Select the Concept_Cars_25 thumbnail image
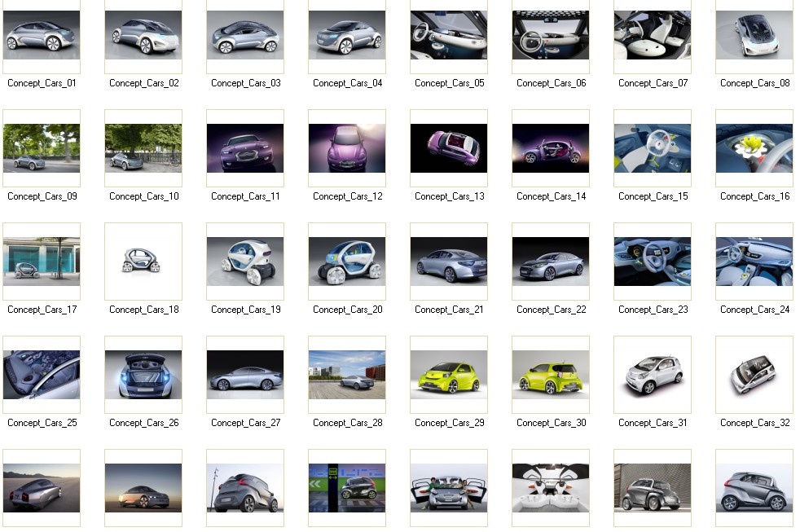 click(42, 375)
